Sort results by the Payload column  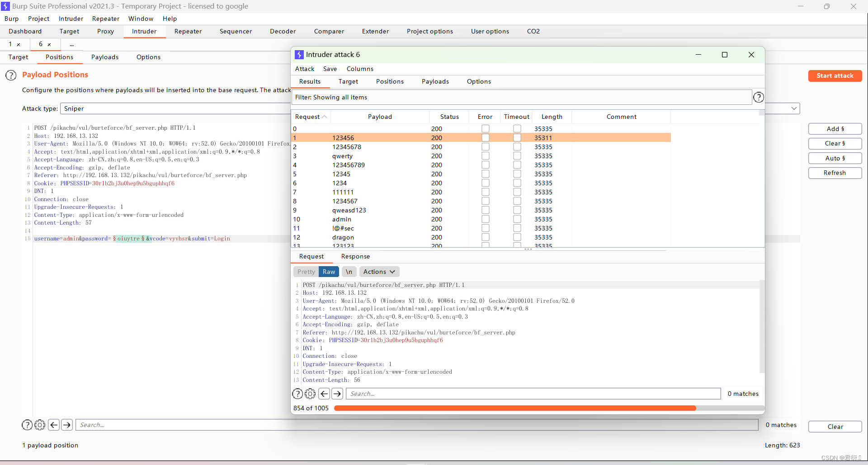[380, 117]
